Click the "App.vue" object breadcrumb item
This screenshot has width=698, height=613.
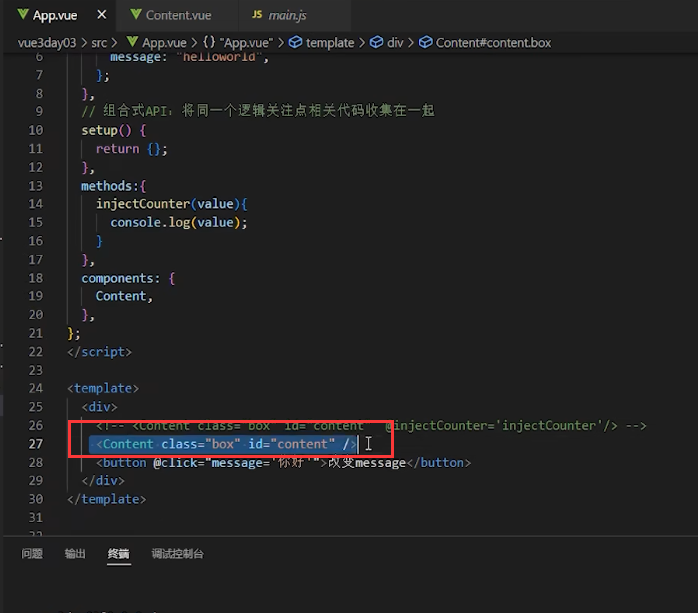[246, 43]
